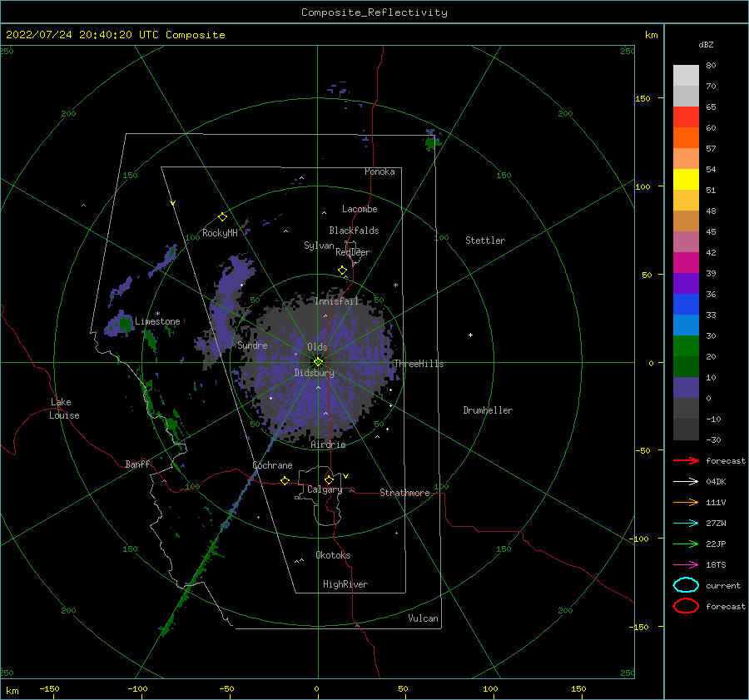Click the yellow 54–51 dBZ color swatch

coord(686,180)
